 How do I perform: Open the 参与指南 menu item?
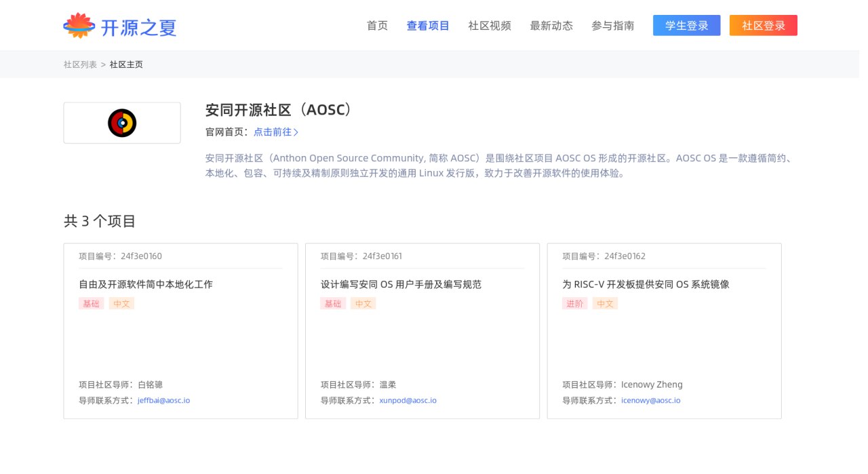point(613,26)
